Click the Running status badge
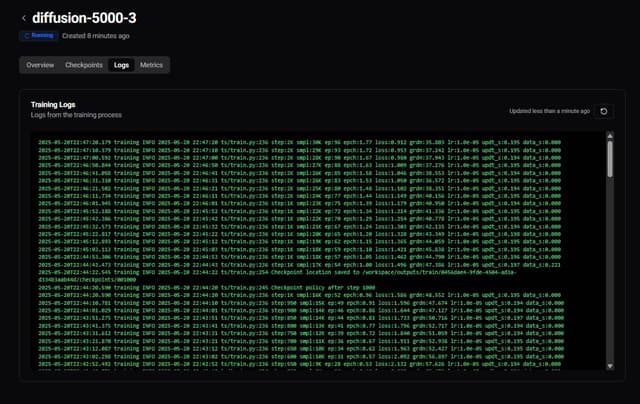This screenshot has height=404, width=640. tap(39, 36)
